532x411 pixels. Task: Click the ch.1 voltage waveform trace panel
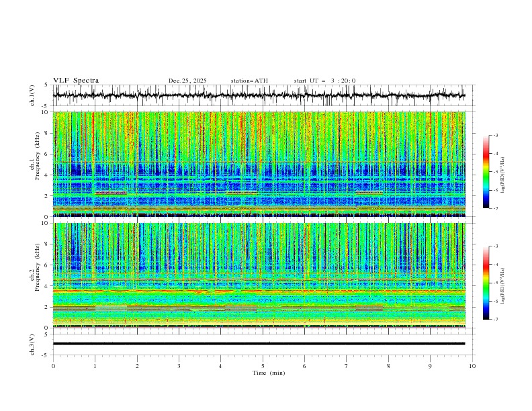click(x=262, y=95)
